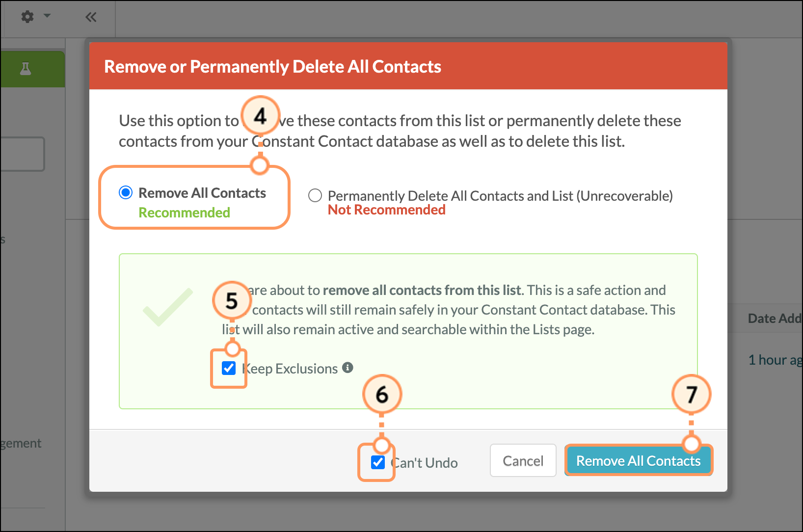Select the Remove All Contacts radio option
803x532 pixels.
pyautogui.click(x=126, y=192)
